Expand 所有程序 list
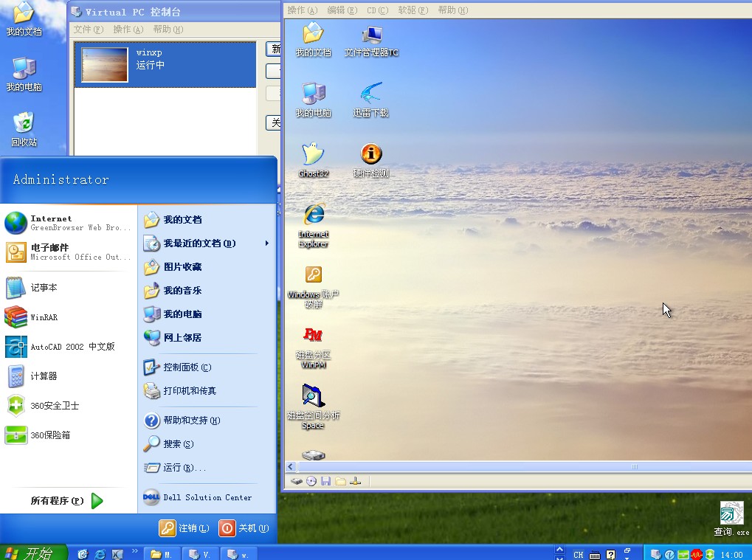Viewport: 752px width, 560px height. pyautogui.click(x=67, y=500)
